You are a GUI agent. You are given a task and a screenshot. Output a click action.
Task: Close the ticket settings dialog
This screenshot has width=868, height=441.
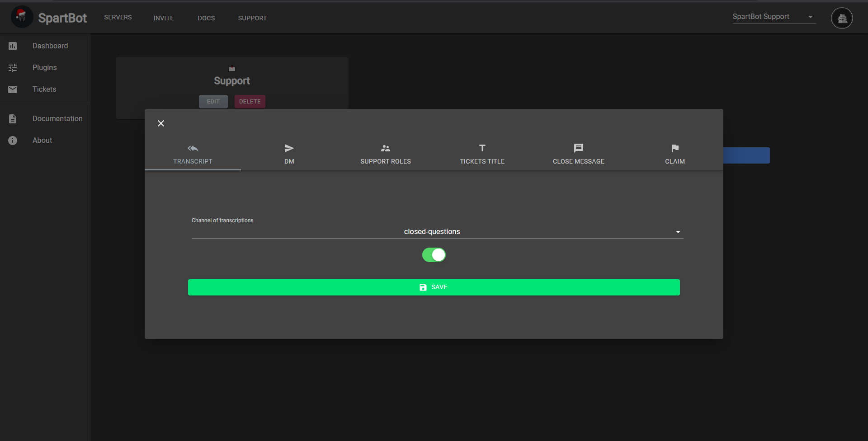click(161, 123)
